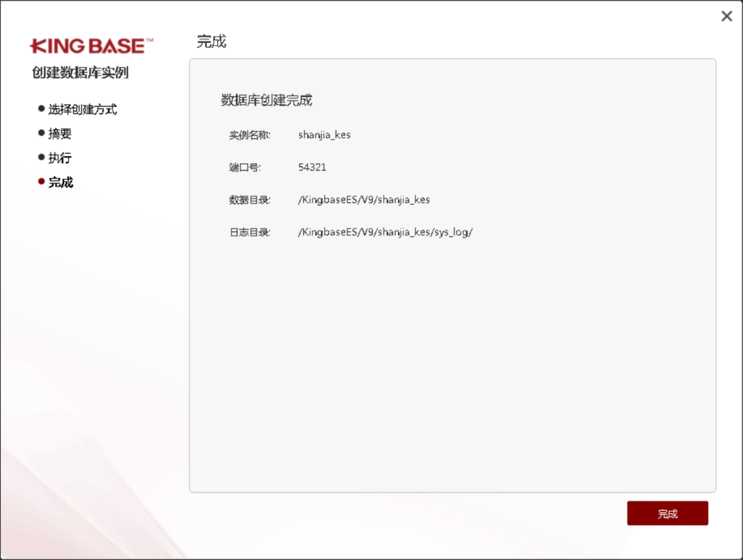Select the highlighted 完成 step in sidebar
The image size is (743, 560).
[61, 183]
